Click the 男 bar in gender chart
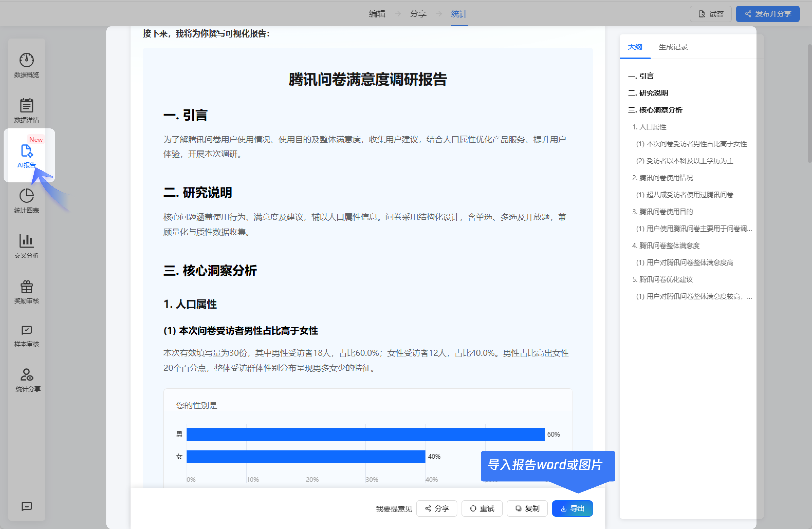The width and height of the screenshot is (812, 529). [x=365, y=434]
